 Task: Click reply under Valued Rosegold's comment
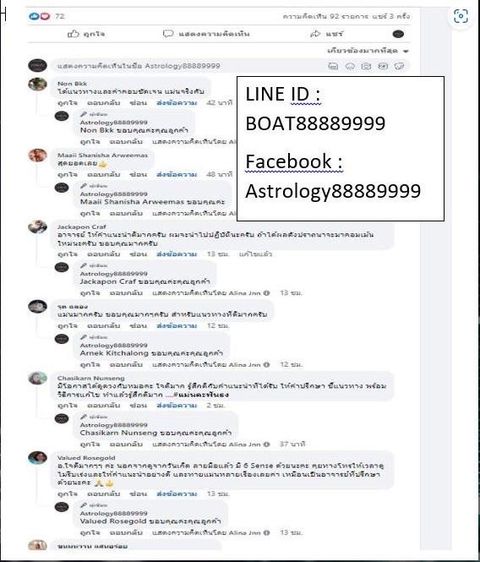coord(104,494)
